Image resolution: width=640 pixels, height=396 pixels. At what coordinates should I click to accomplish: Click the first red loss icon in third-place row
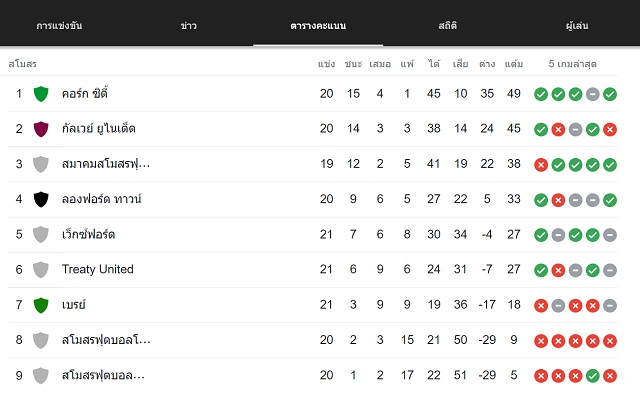(541, 165)
